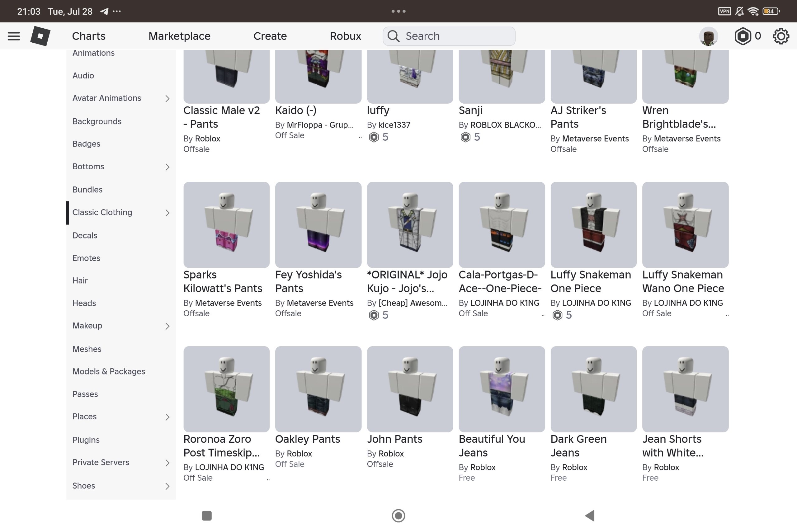Visit LOJINHA DO K1NG under Cala-Portgas-D-Ace
Viewport: 797px width, 532px height.
[x=505, y=303]
